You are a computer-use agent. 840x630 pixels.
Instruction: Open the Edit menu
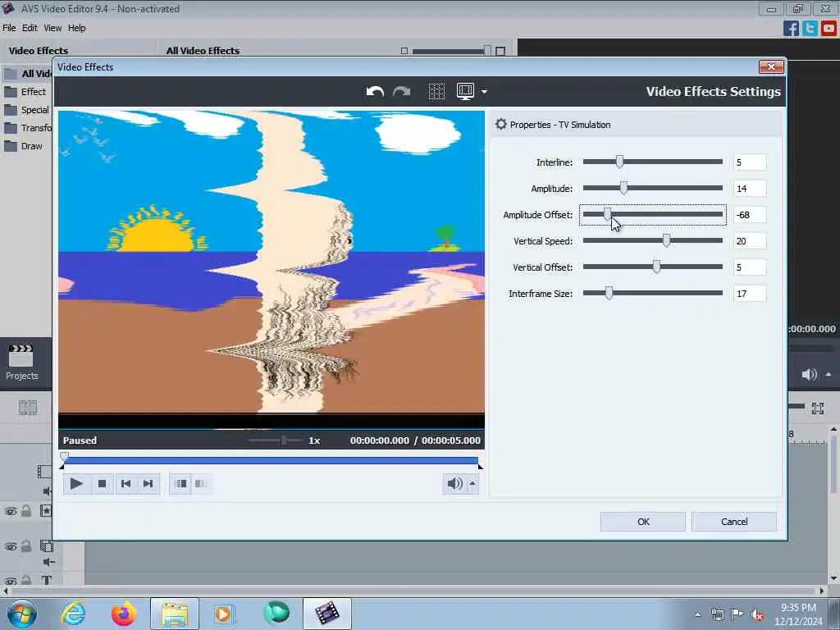pos(30,28)
